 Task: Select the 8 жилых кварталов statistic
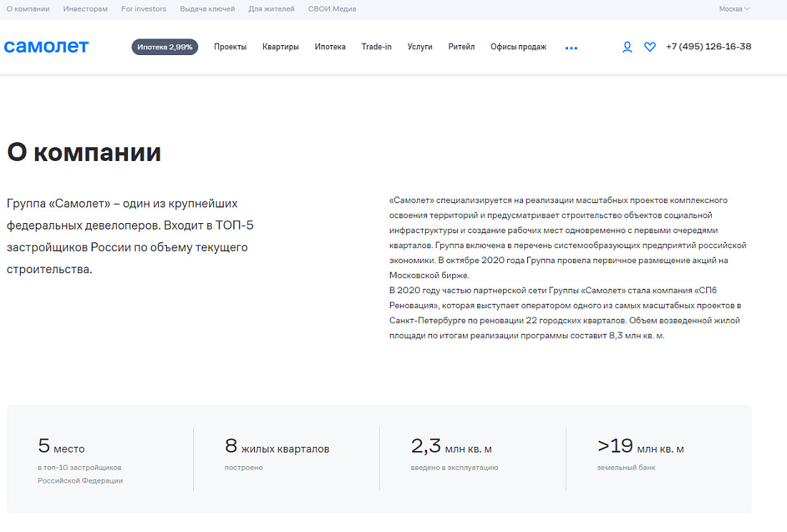pos(277,445)
